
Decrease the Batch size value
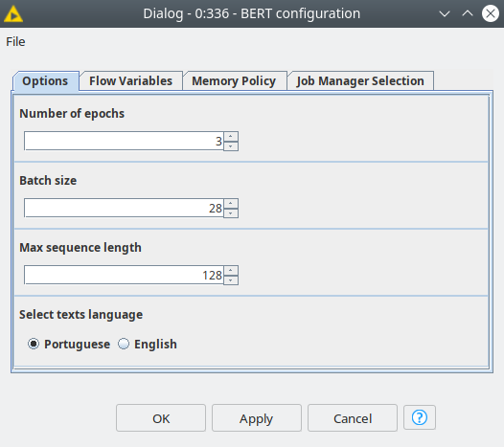pyautogui.click(x=231, y=212)
